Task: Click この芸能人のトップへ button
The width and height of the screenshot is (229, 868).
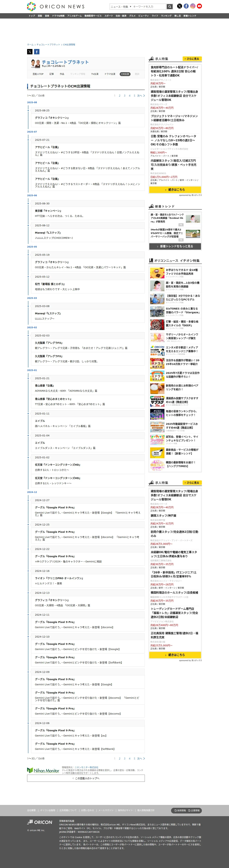Action: tap(86, 778)
